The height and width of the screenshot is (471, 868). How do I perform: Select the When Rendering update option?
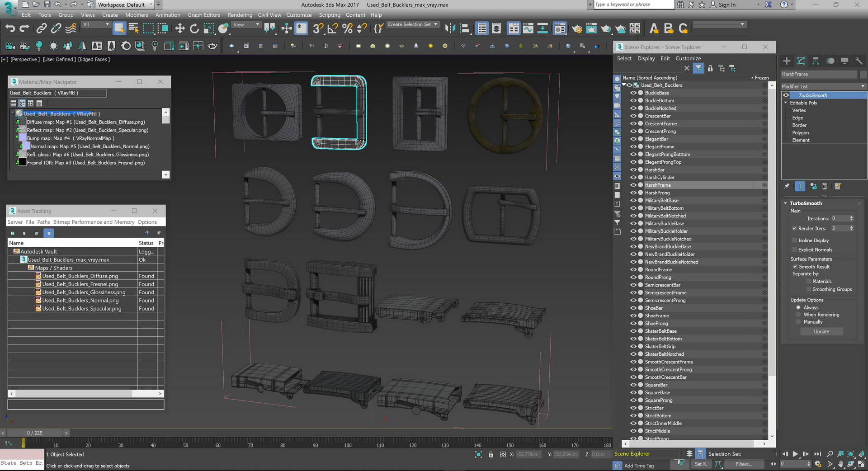[798, 315]
